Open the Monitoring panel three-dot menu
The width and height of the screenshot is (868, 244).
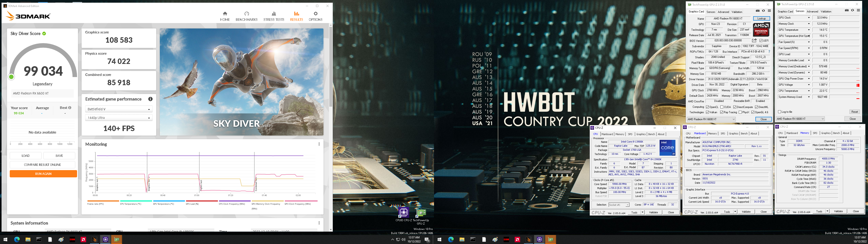pyautogui.click(x=319, y=144)
